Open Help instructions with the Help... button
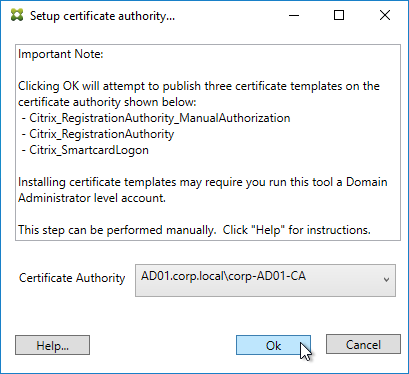The height and width of the screenshot is (374, 409). (x=52, y=345)
